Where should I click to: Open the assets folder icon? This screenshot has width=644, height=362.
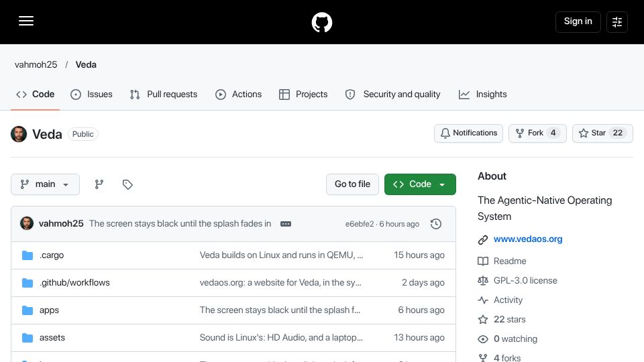(x=28, y=338)
